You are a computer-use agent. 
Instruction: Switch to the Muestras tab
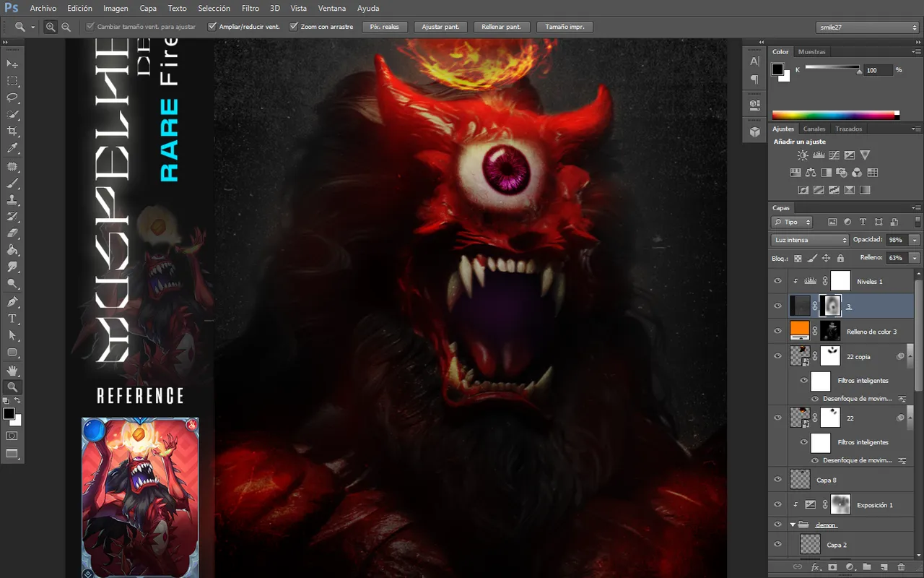point(811,52)
